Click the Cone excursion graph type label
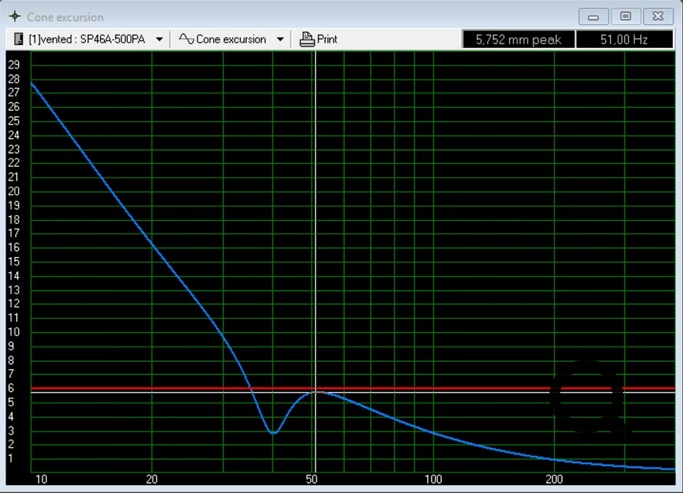Screen dimensions: 683x493 pyautogui.click(x=231, y=40)
